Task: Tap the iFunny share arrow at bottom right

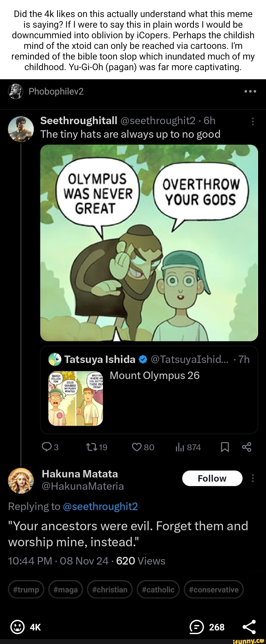Action: (x=249, y=627)
